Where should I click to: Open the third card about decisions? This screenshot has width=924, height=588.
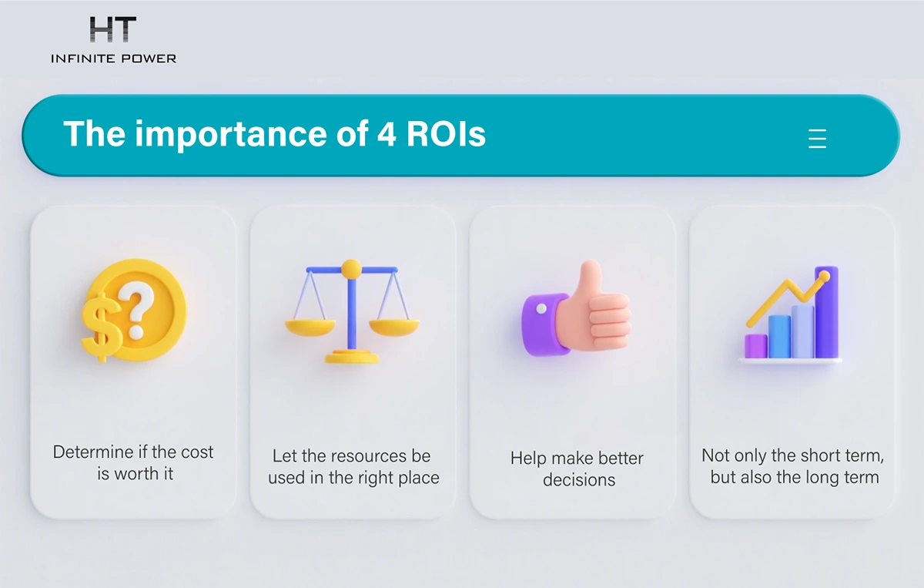pos(572,362)
